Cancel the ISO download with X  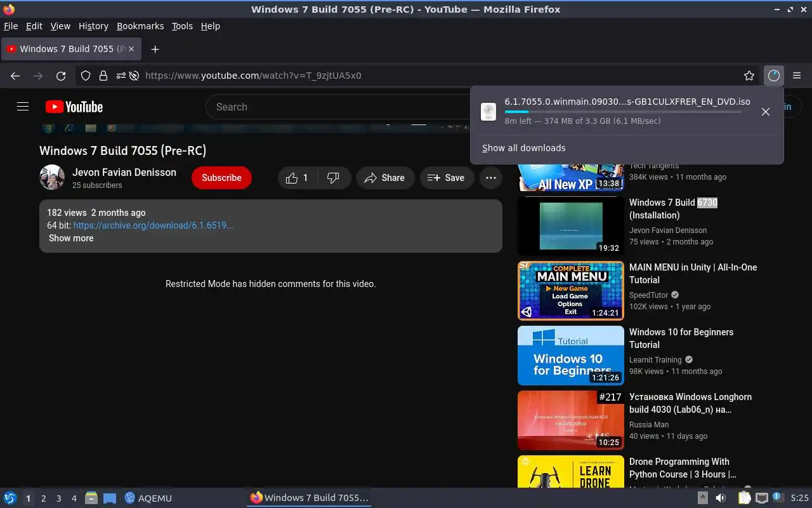(766, 112)
